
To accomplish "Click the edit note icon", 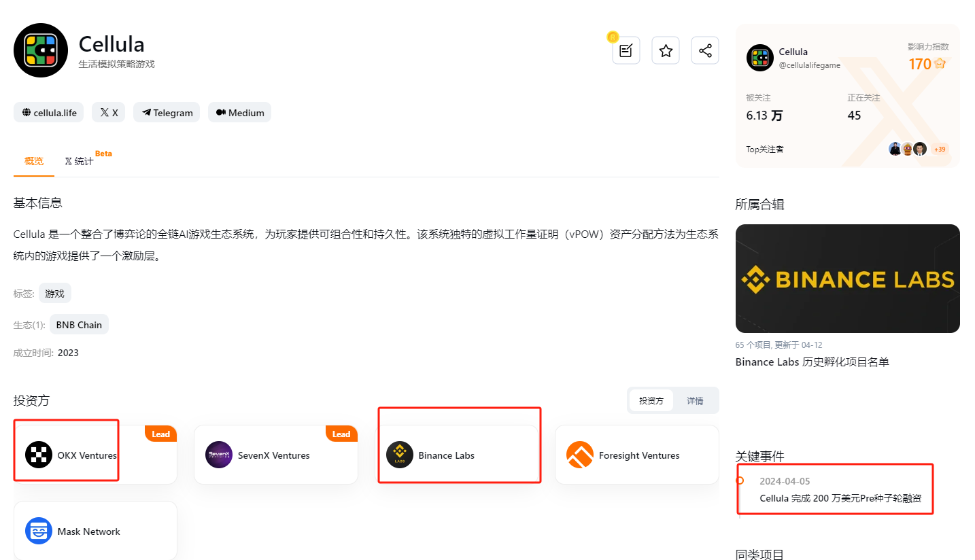I will (626, 51).
